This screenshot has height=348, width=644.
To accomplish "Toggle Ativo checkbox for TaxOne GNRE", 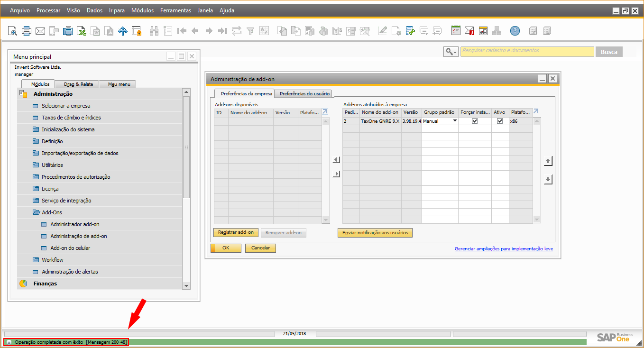I will 500,121.
